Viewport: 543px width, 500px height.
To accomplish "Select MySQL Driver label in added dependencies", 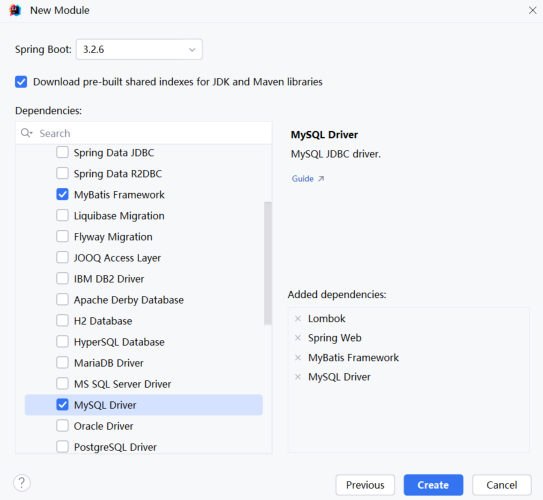I will click(x=339, y=377).
